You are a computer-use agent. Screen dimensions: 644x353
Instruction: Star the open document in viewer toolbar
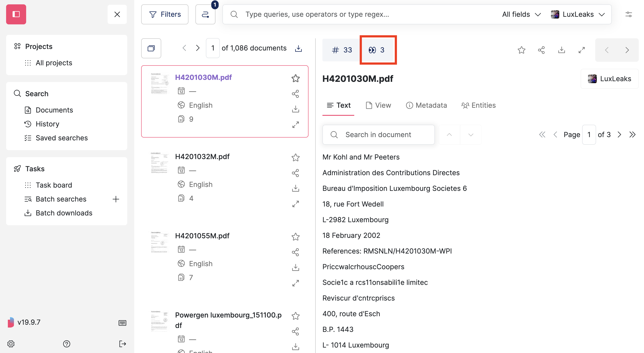[522, 50]
